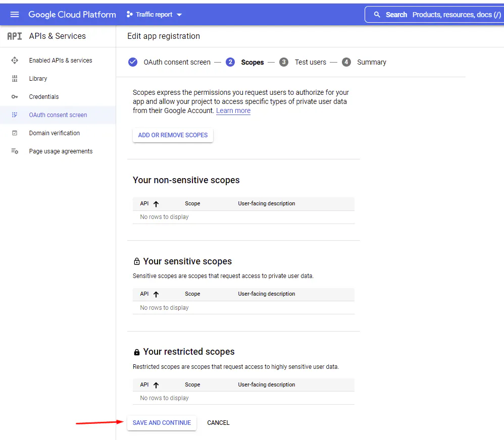
Task: Click the Library sidebar icon
Action: (15, 79)
